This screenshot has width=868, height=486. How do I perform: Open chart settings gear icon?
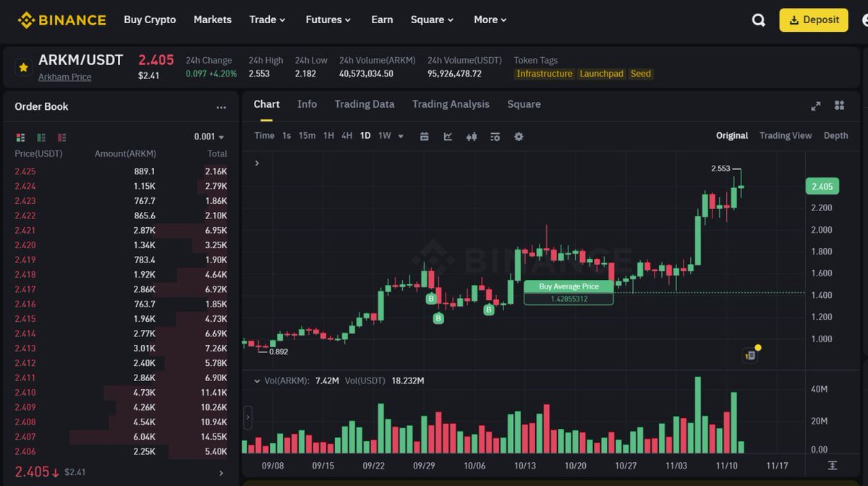pyautogui.click(x=519, y=136)
